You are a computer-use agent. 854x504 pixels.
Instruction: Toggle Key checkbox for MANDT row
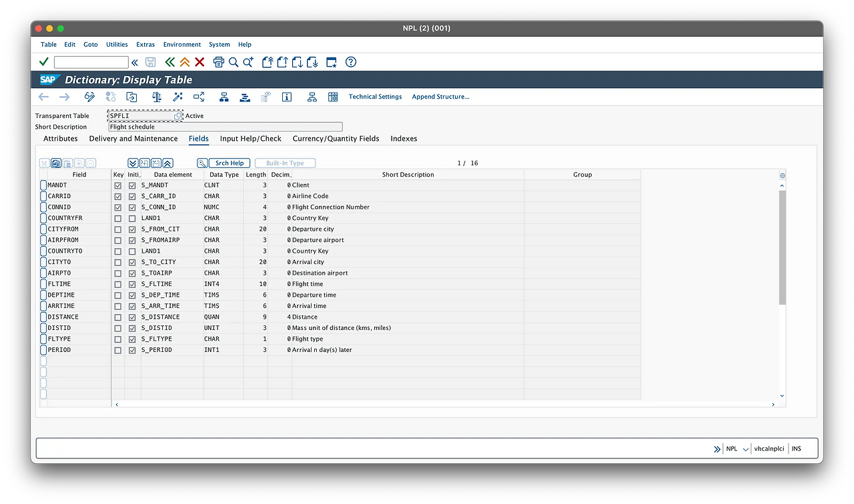click(x=118, y=185)
